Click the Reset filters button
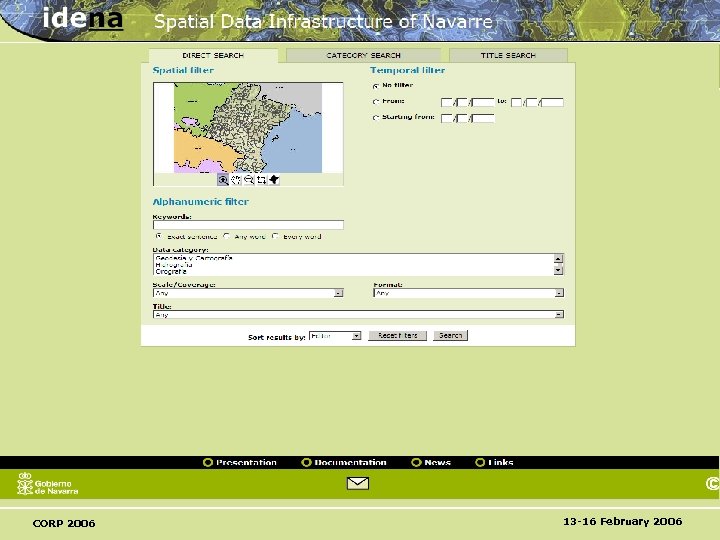The image size is (720, 540). [398, 336]
